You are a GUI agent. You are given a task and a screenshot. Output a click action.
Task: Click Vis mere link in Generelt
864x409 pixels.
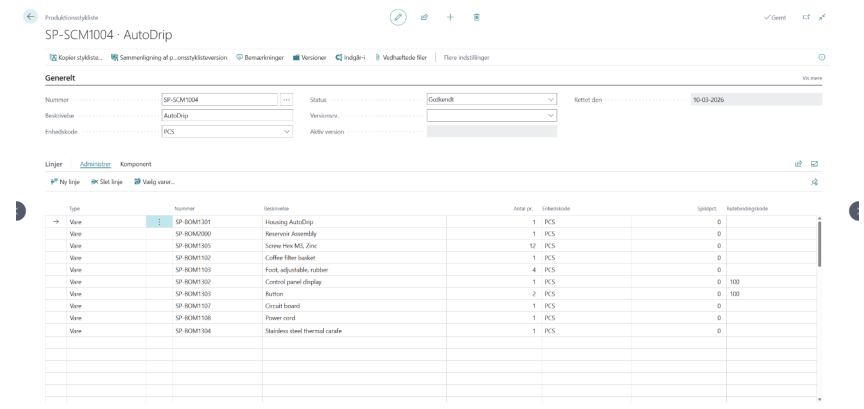click(x=812, y=78)
